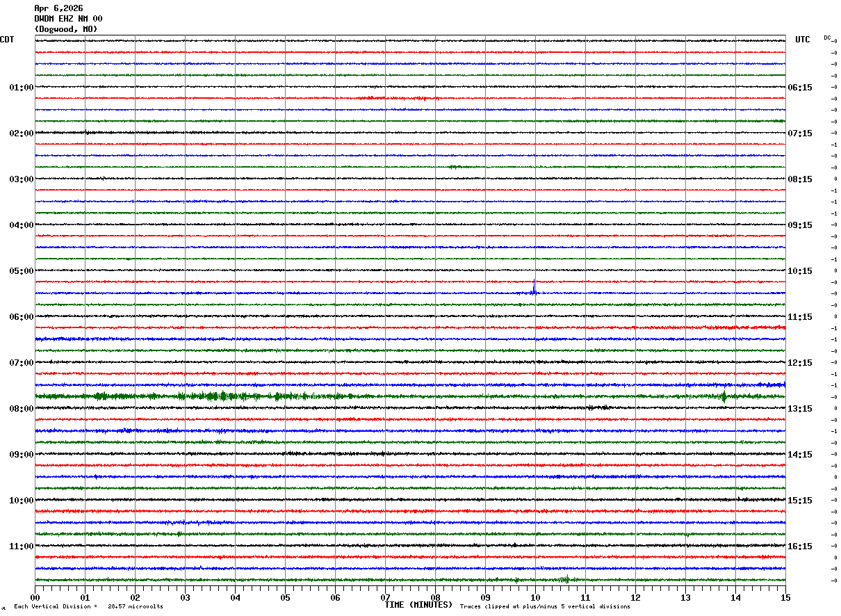Click the 06:15 UTC time label
Image resolution: width=841 pixels, height=616 pixels.
click(800, 88)
